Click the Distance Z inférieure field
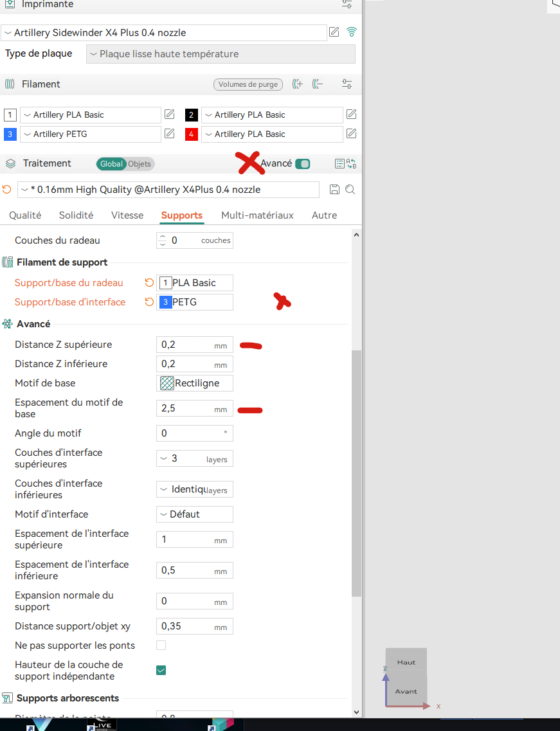The height and width of the screenshot is (731, 560). pyautogui.click(x=194, y=364)
